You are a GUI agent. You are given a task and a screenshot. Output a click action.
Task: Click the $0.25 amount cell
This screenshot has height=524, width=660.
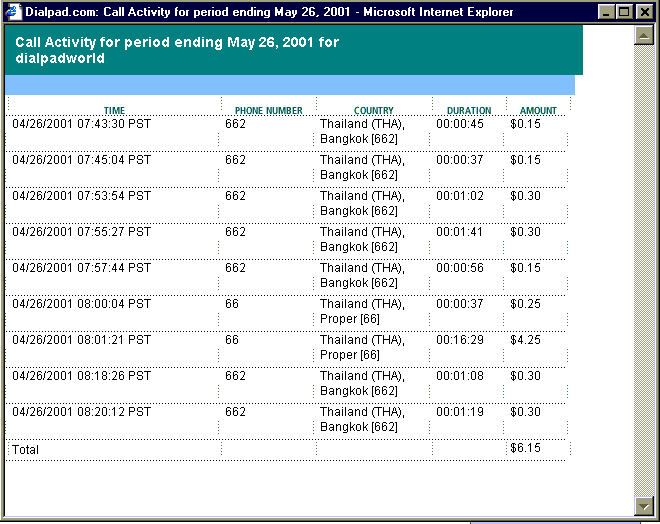[525, 304]
